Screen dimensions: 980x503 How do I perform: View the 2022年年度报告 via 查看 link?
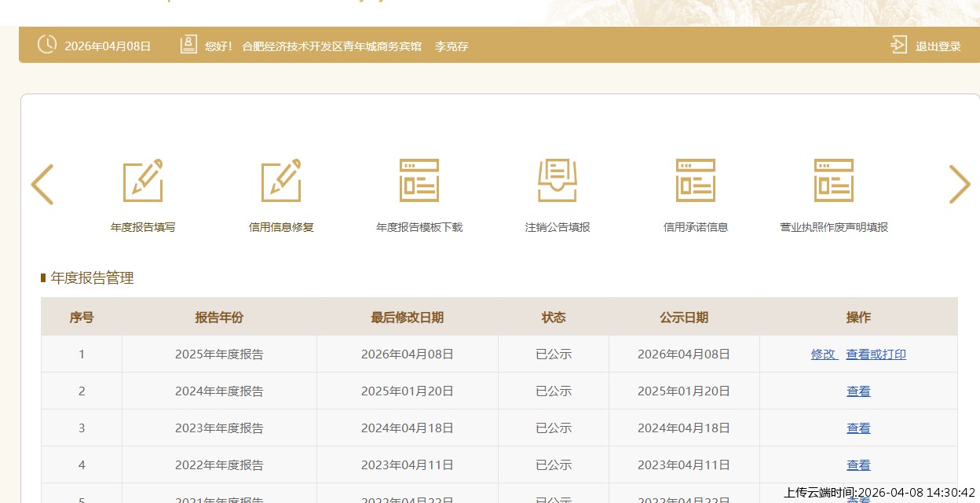858,465
